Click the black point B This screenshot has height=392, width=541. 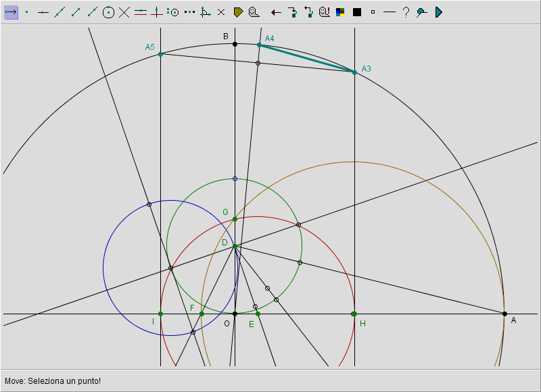point(235,44)
